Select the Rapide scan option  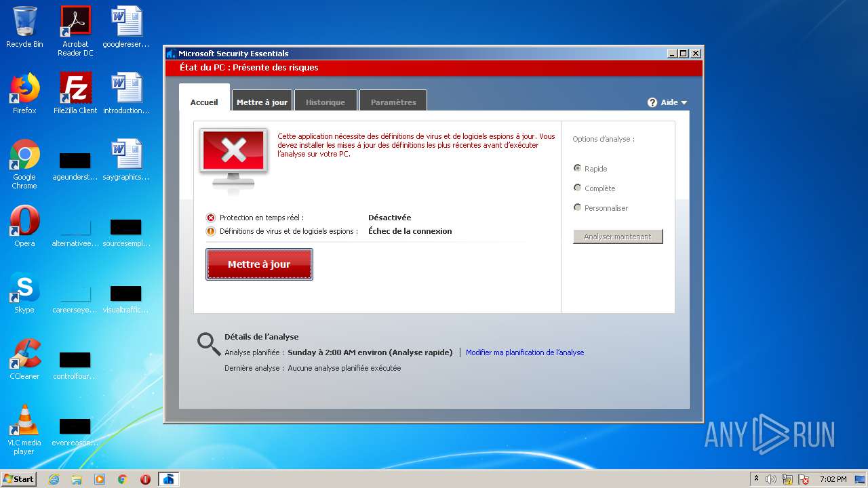[578, 168]
